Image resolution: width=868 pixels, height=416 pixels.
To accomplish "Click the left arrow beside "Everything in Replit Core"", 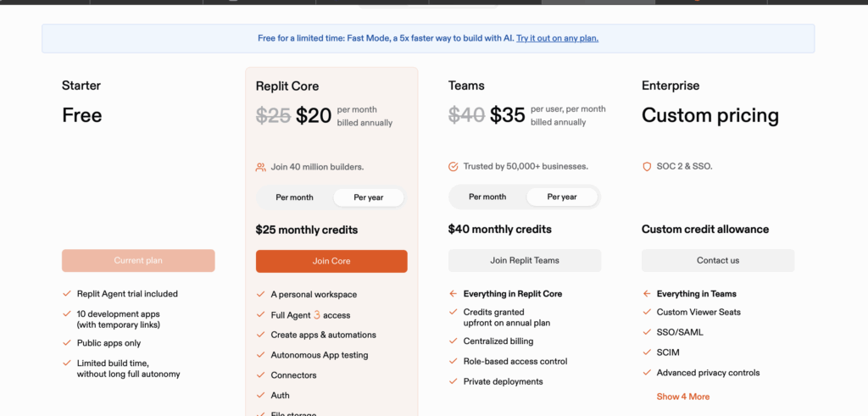I will [453, 294].
